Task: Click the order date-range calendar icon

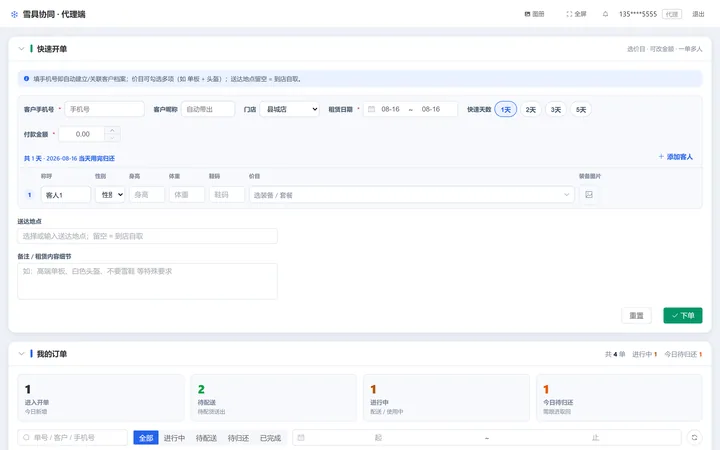Action: point(301,438)
